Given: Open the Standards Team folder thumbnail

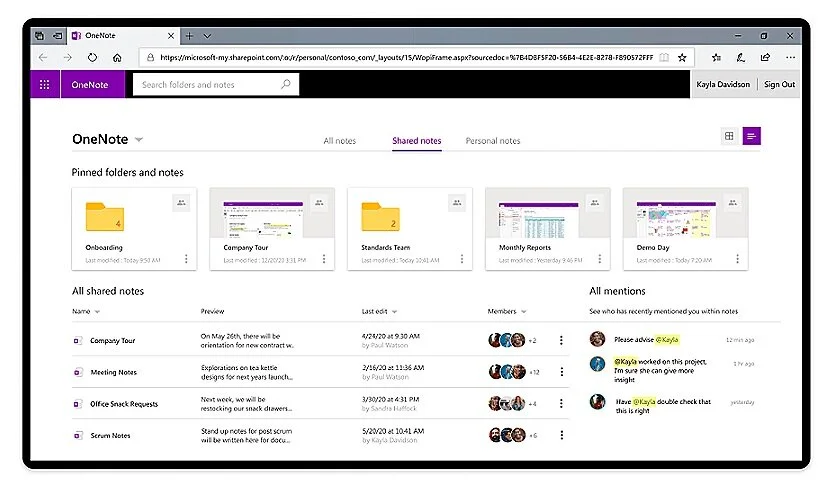Looking at the screenshot, I should tap(381, 217).
